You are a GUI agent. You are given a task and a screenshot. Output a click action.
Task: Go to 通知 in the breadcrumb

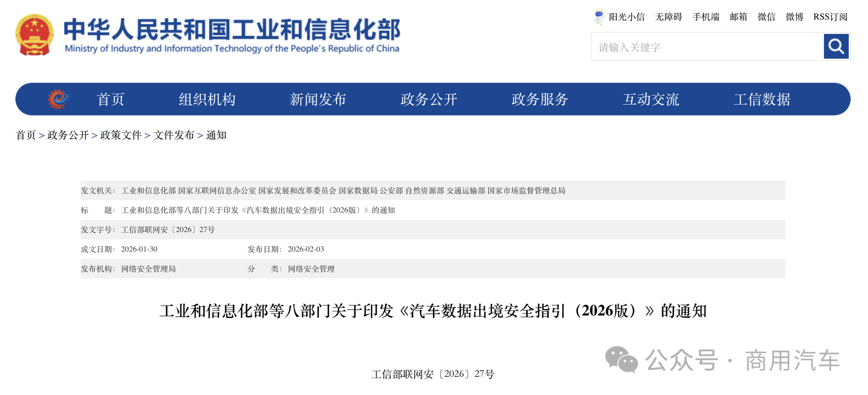pyautogui.click(x=216, y=135)
